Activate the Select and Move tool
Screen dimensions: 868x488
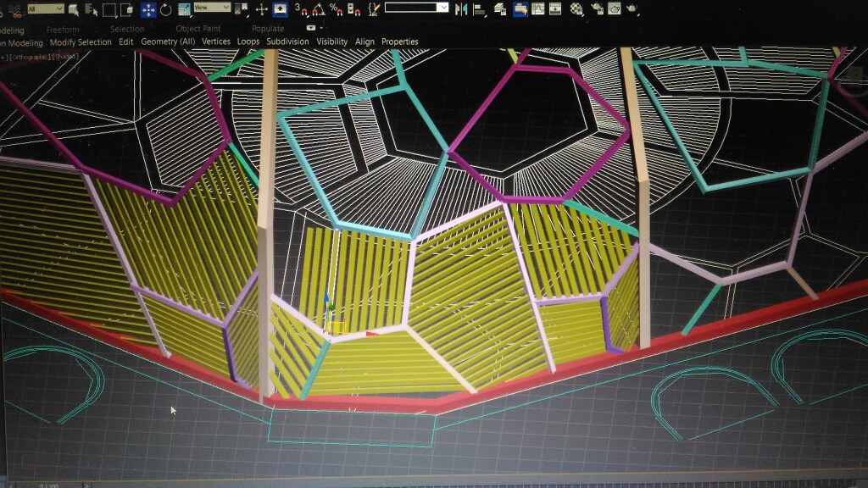click(x=147, y=9)
